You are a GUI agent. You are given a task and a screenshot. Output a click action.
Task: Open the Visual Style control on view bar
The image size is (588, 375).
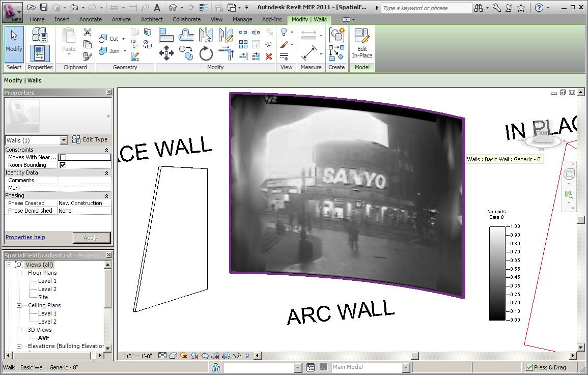pos(173,356)
